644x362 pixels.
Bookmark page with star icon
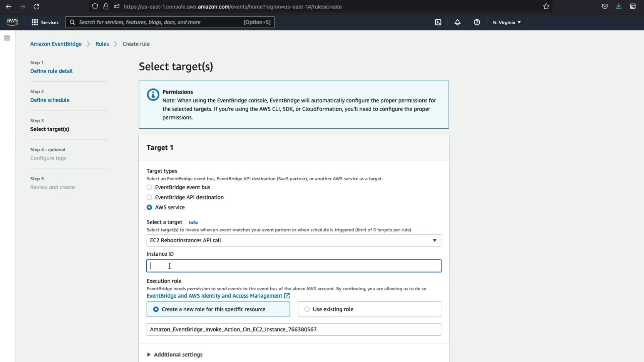click(546, 6)
